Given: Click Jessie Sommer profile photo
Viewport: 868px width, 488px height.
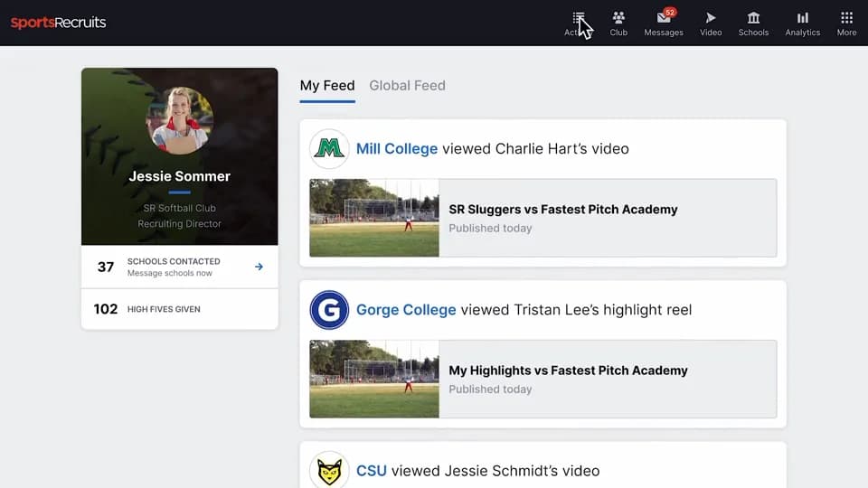Looking at the screenshot, I should tap(179, 120).
